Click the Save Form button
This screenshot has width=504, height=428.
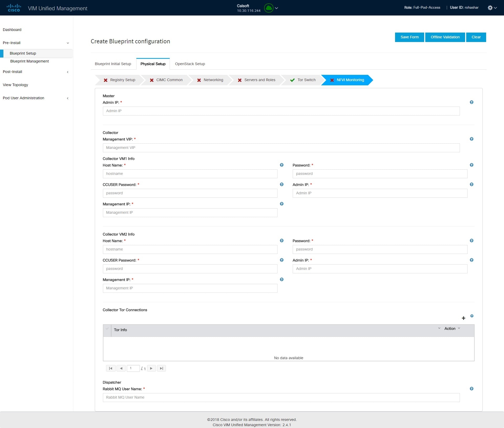[409, 37]
